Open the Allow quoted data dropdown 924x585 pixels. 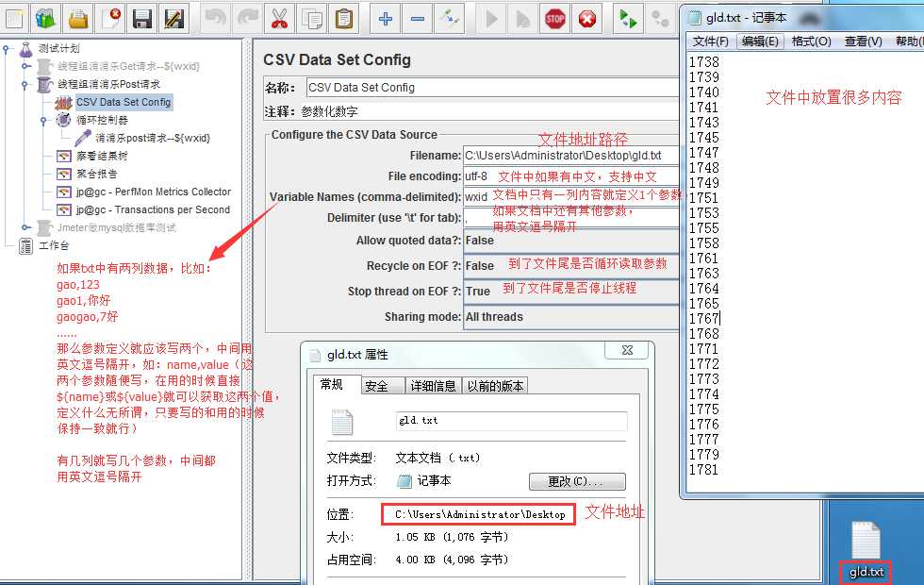tap(571, 241)
